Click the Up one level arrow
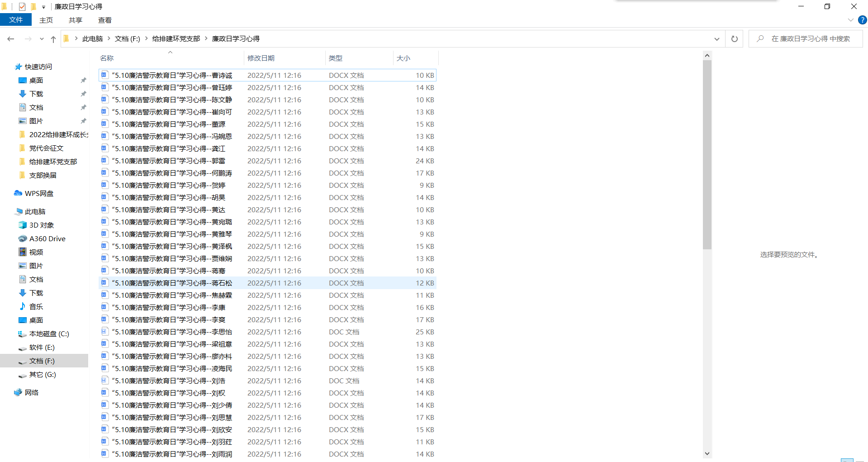This screenshot has width=868, height=462. tap(53, 39)
